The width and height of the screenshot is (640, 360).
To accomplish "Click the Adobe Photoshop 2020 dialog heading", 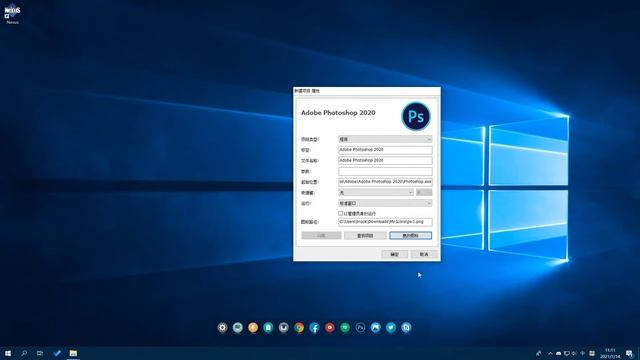I will tap(338, 113).
